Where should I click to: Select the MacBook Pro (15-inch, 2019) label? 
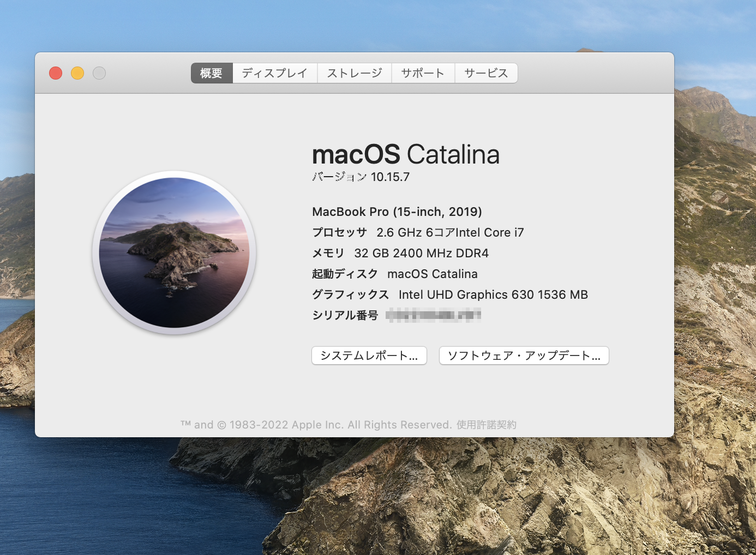coord(397,212)
